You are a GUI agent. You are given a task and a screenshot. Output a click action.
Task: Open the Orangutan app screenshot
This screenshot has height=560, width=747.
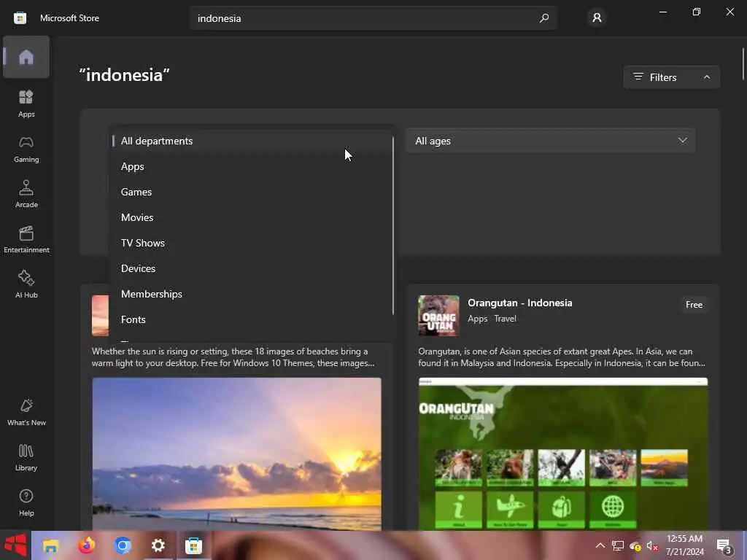pyautogui.click(x=563, y=454)
